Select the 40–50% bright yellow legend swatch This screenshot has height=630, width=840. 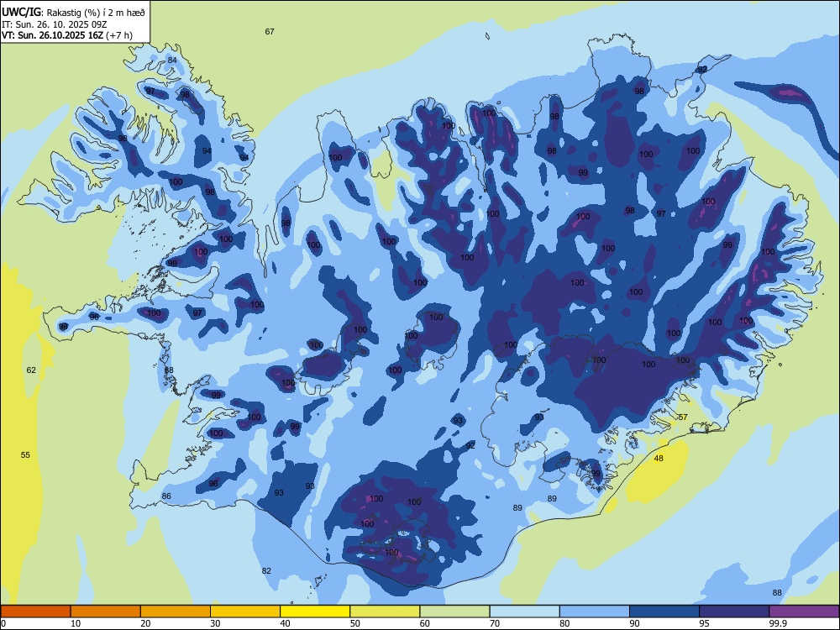pos(315,612)
